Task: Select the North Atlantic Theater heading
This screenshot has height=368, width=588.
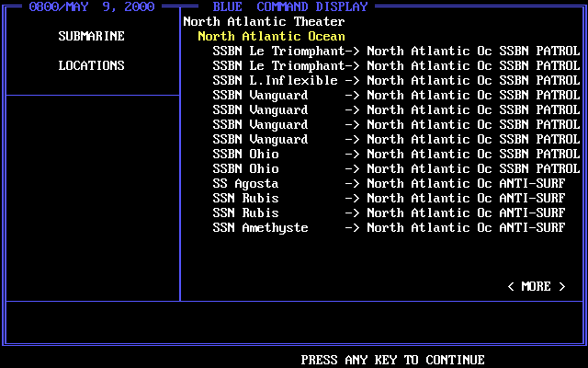Action: point(264,21)
